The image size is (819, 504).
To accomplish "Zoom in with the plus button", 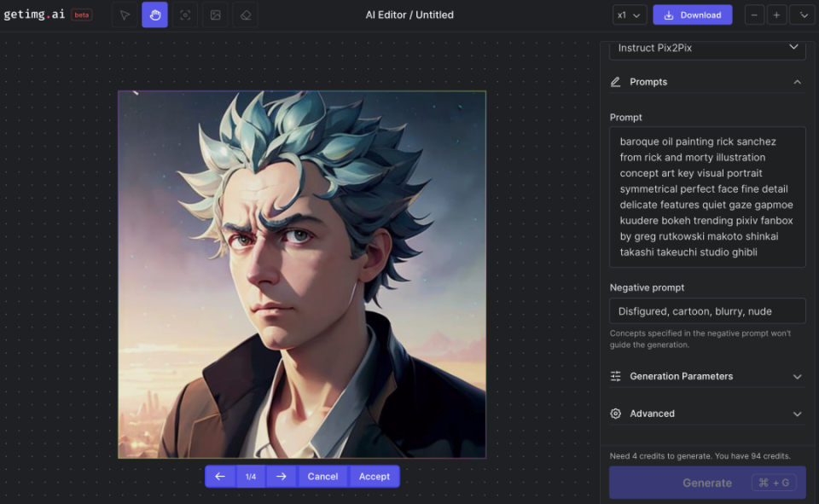I will (x=776, y=15).
